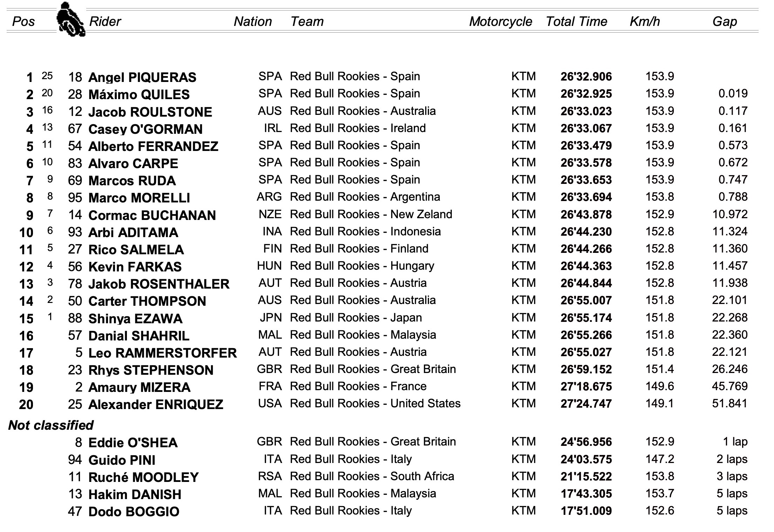Click the motorcycle rider icon in header
774x532 pixels.
71,19
